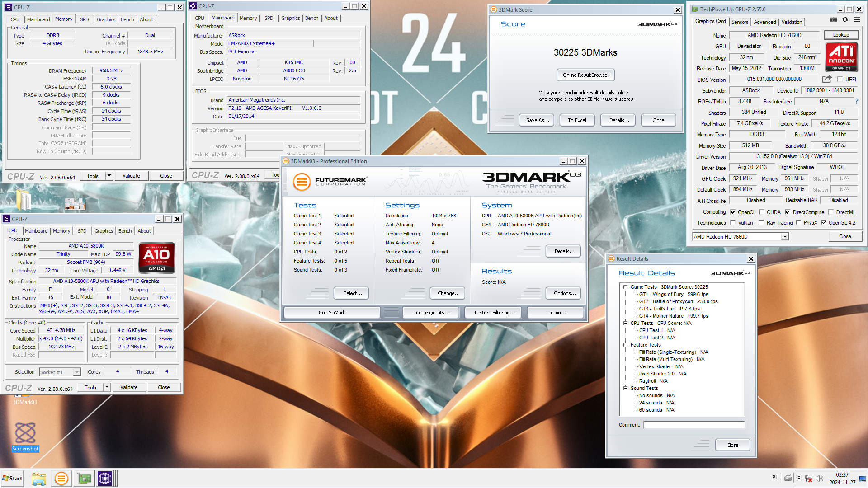
Task: Click the Show Desktop icon by the clock
Action: pos(863,479)
